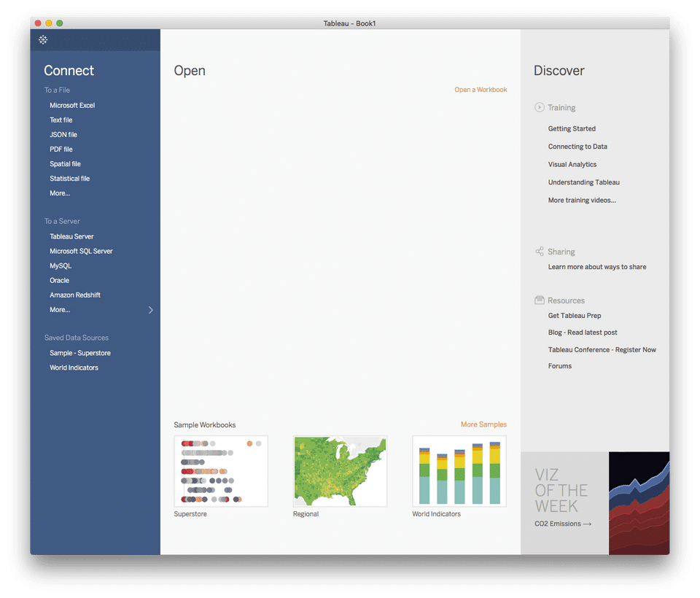Open the Forums link
700x598 pixels.
point(560,366)
